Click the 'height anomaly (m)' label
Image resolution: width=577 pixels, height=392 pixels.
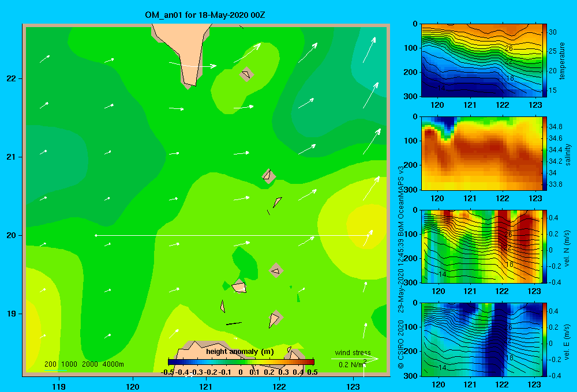(240, 352)
